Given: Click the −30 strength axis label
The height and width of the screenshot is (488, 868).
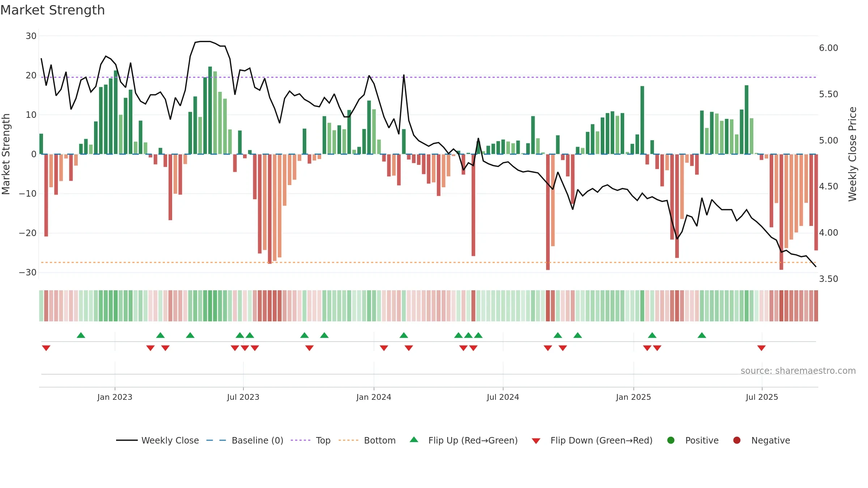Looking at the screenshot, I should tap(27, 272).
